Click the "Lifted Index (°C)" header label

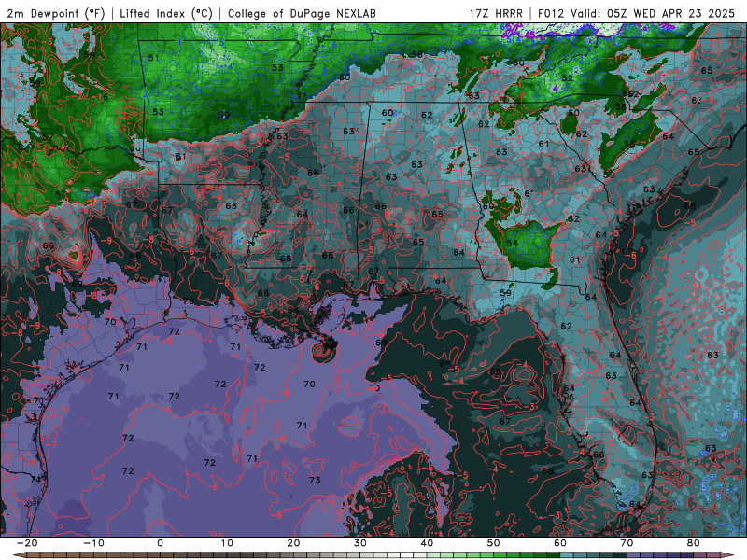(x=166, y=13)
